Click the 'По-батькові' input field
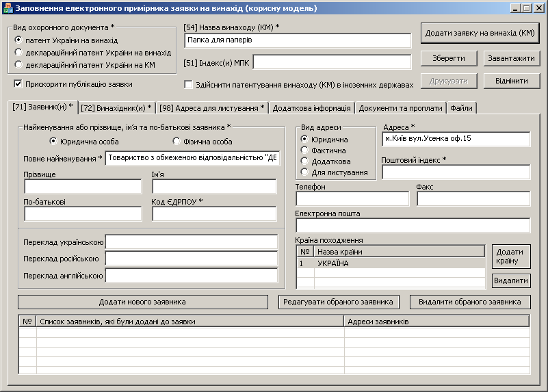 pyautogui.click(x=83, y=213)
